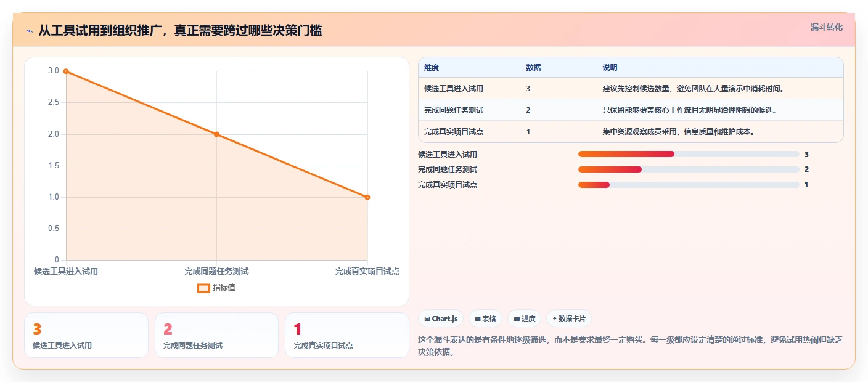Click x-axis label 完成真实项目试点

(367, 271)
